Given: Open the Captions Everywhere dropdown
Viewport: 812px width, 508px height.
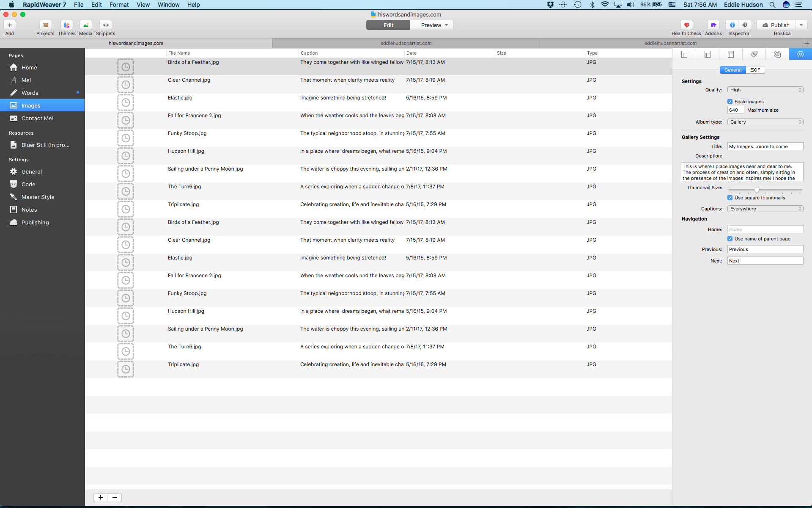Looking at the screenshot, I should click(x=765, y=209).
